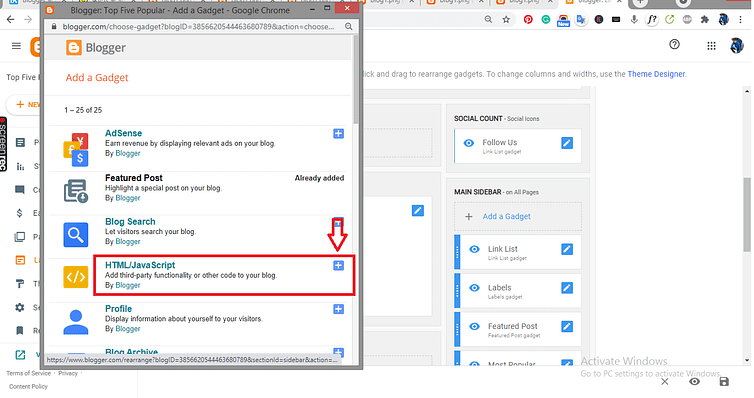Click the popup address bar URL
This screenshot has height=398, width=754.
[x=198, y=26]
